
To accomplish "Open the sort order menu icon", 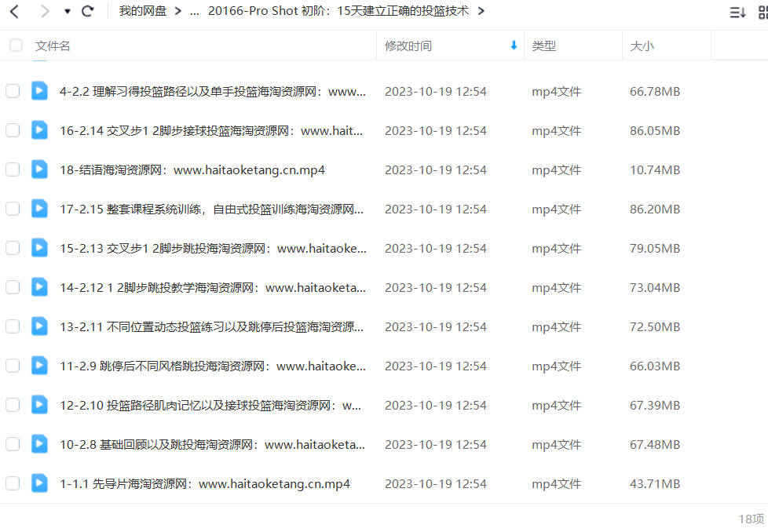I will point(737,13).
